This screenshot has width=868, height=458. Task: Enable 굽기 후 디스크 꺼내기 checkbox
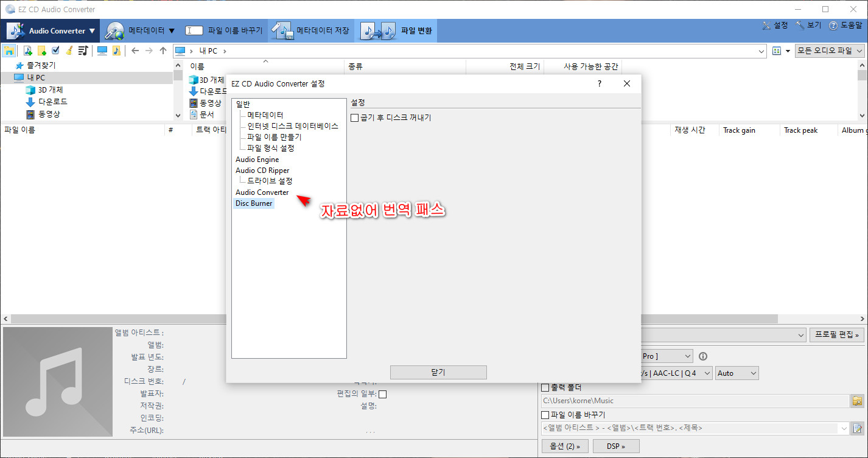click(x=355, y=118)
